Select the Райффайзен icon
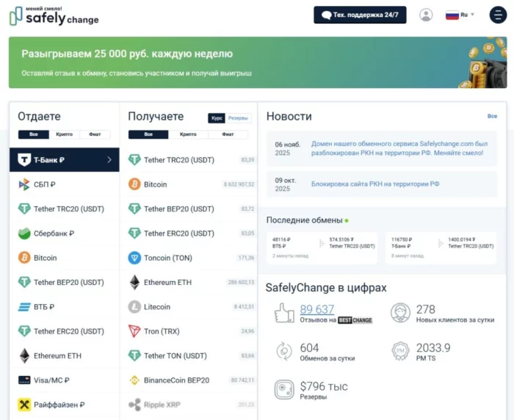514x420 pixels. point(24,405)
